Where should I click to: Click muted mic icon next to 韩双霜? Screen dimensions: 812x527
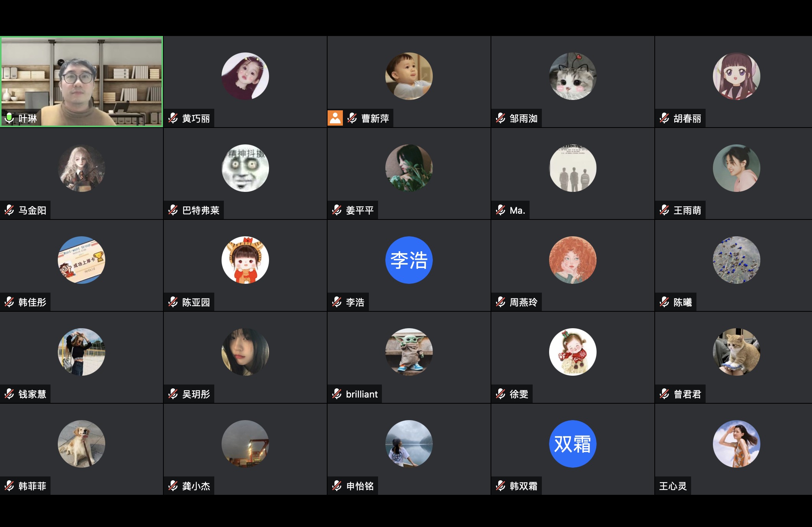[501, 486]
